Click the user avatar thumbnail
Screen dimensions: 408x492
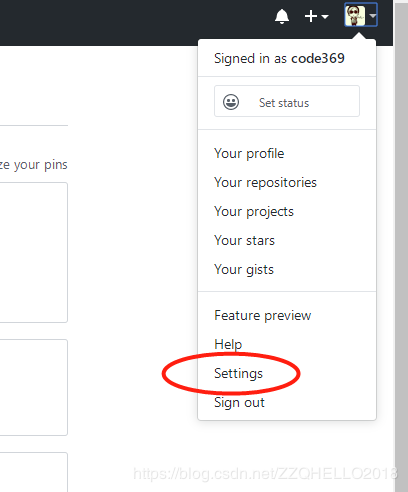[x=355, y=15]
